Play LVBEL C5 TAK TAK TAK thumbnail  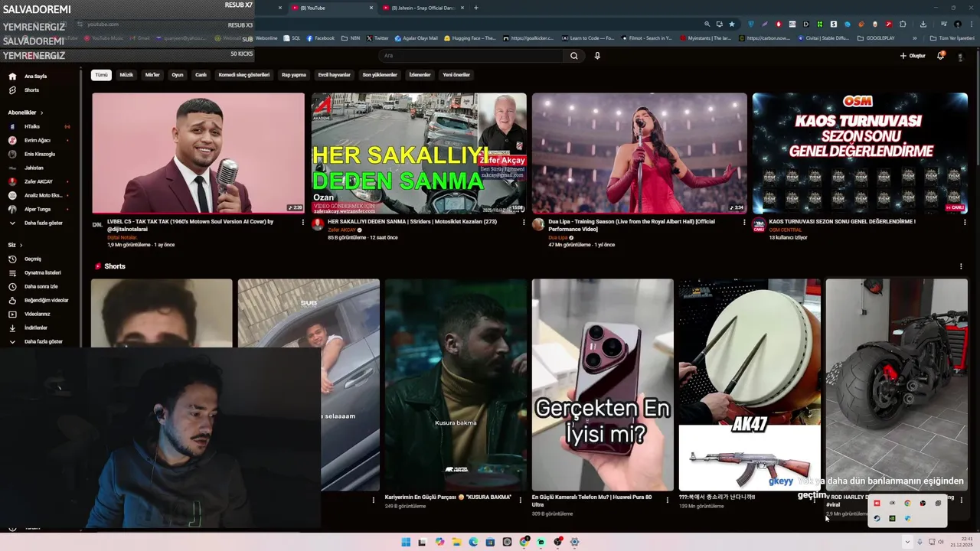pyautogui.click(x=198, y=153)
